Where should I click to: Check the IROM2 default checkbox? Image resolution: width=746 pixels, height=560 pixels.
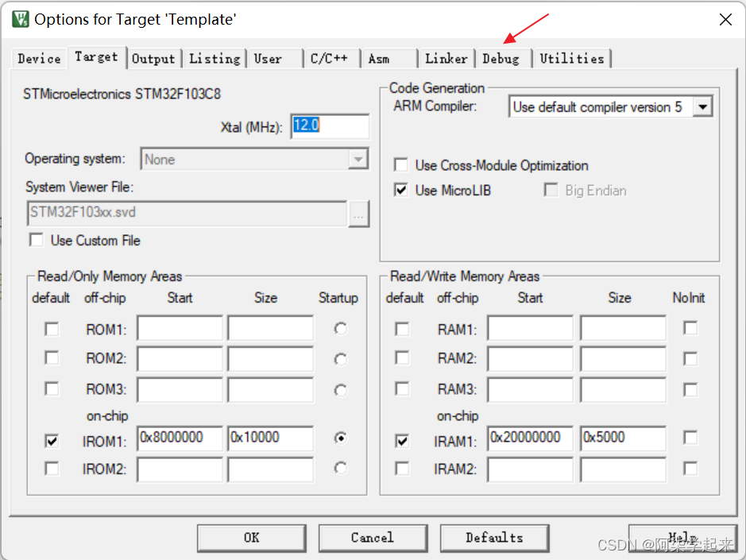pyautogui.click(x=52, y=469)
